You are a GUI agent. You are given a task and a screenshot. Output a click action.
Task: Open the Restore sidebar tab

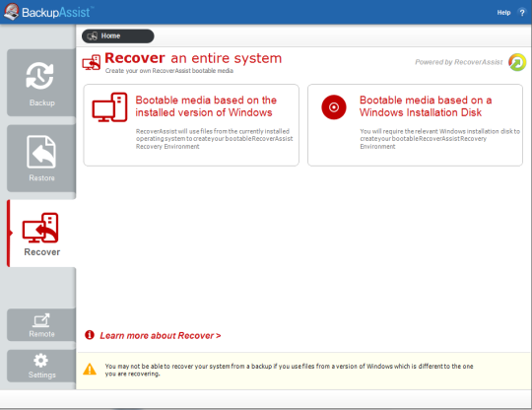(x=41, y=158)
